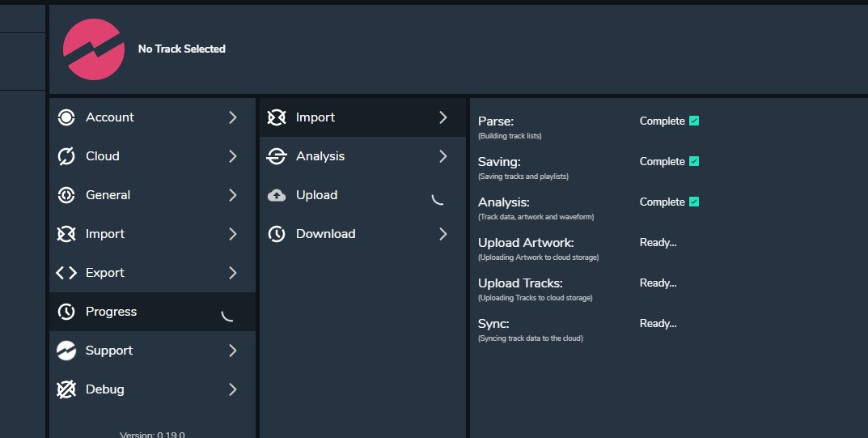
Task: Toggle the Analysis Complete checkbox
Action: [x=694, y=202]
